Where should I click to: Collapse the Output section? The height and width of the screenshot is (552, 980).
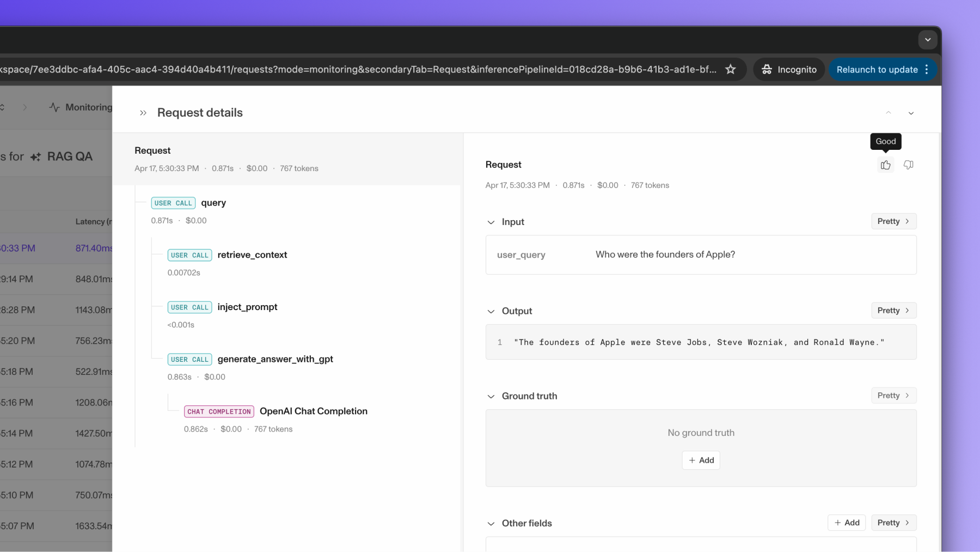click(491, 311)
